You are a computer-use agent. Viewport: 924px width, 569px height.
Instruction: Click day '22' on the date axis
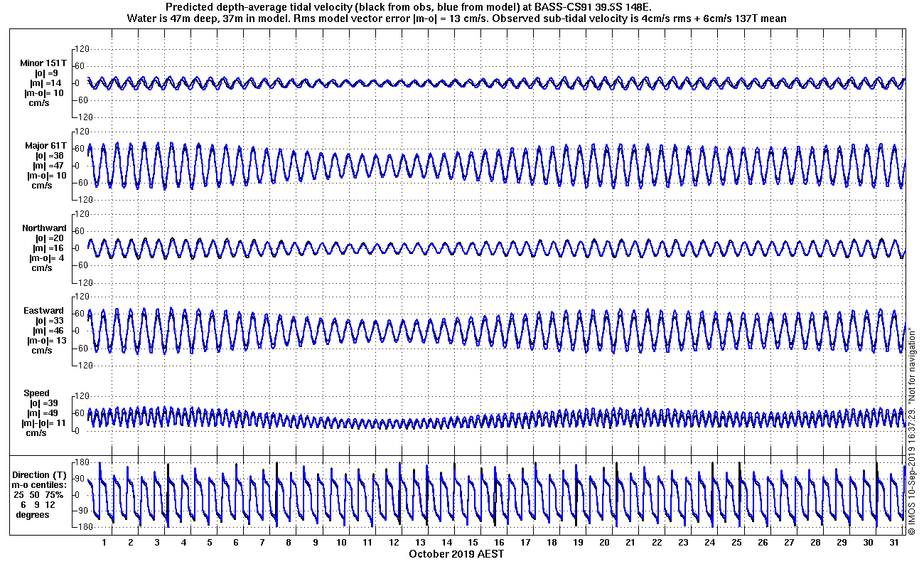[657, 543]
